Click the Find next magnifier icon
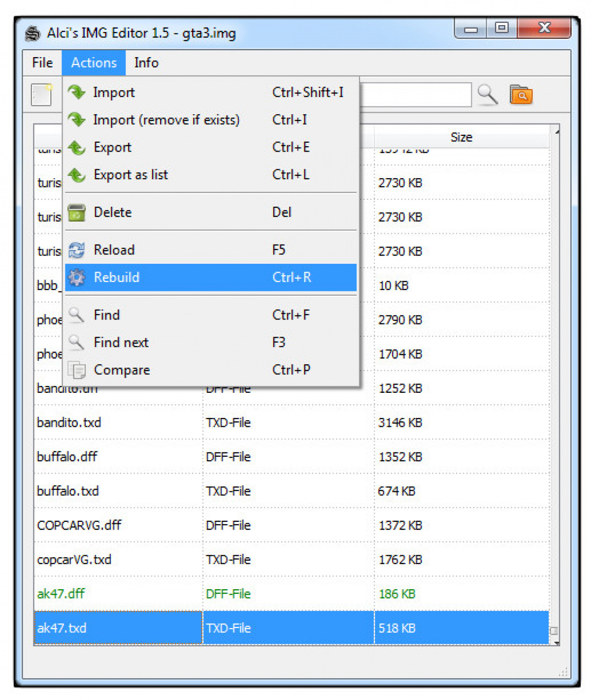 point(77,342)
